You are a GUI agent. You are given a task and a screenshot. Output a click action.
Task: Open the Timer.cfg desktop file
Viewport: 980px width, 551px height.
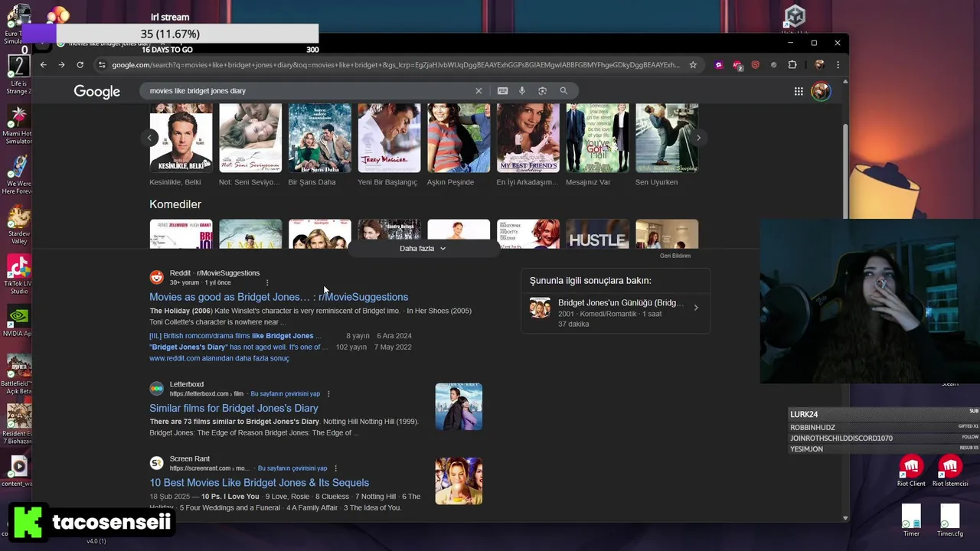point(950,520)
